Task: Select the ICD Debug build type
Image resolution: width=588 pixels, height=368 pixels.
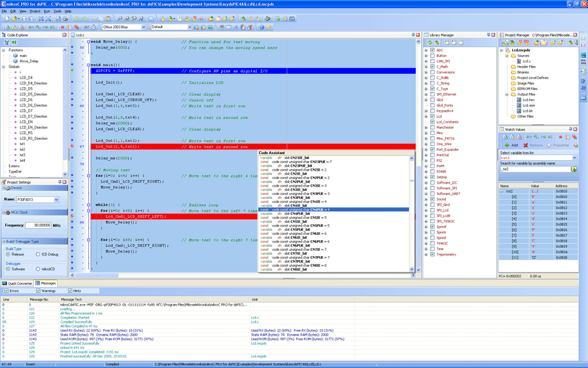Action: [x=38, y=254]
